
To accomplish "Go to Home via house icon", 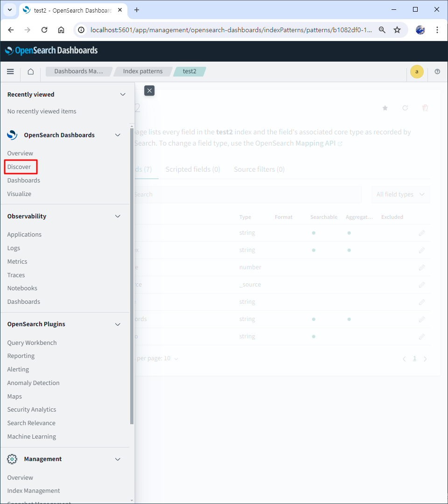I will (30, 71).
